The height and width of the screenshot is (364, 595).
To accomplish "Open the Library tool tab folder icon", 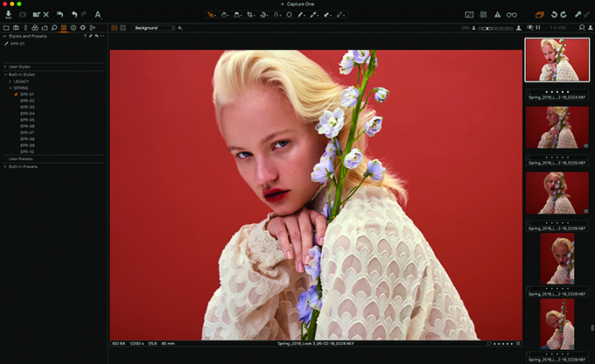I will (6, 28).
